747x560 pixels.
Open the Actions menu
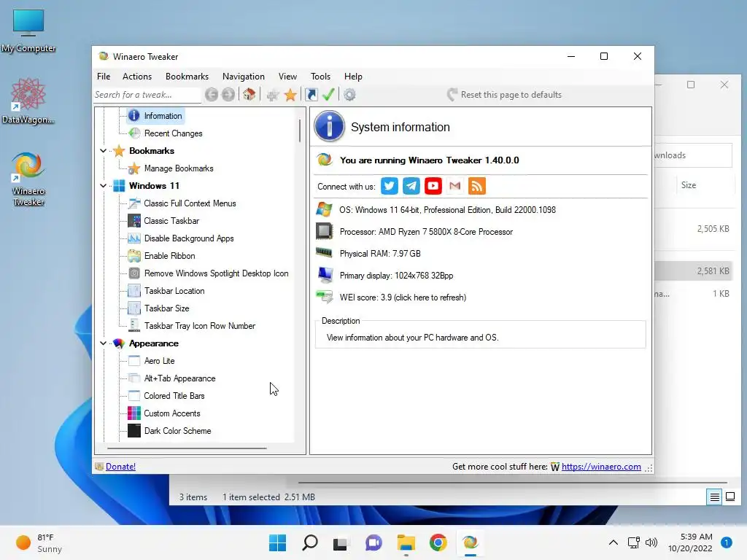tap(136, 76)
